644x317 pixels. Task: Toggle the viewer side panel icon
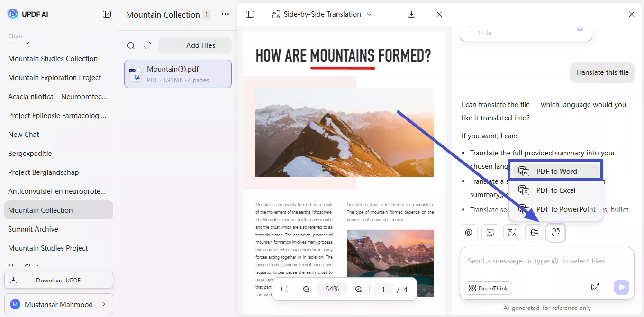pos(250,14)
